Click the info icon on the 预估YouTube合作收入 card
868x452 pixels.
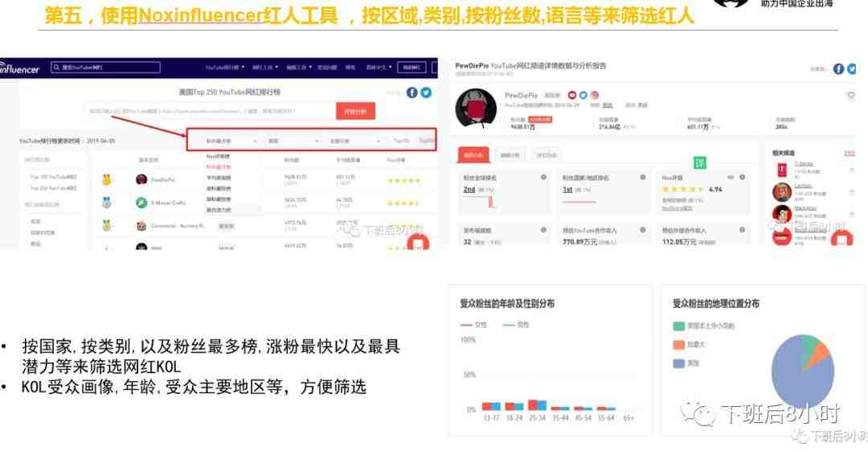coord(643,229)
